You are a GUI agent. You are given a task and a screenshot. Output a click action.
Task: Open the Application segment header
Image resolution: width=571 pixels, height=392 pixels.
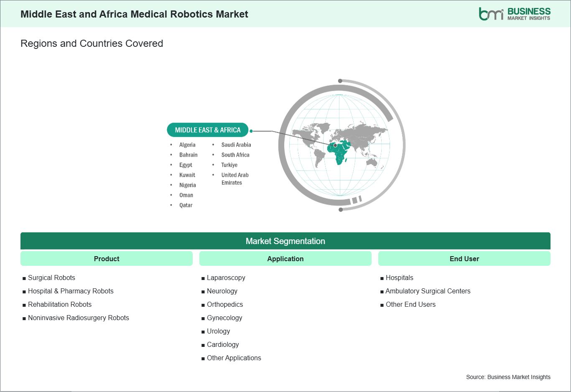click(x=285, y=259)
